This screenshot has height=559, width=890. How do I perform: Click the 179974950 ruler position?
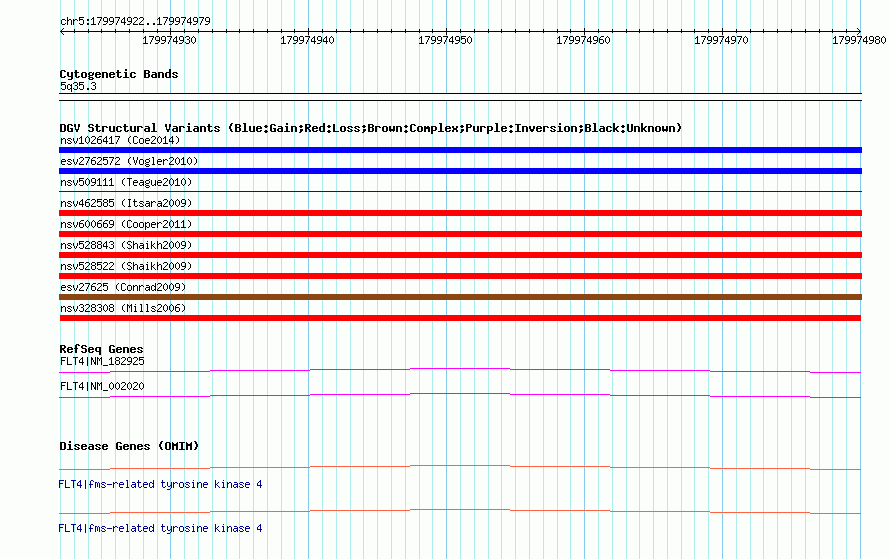coord(445,40)
